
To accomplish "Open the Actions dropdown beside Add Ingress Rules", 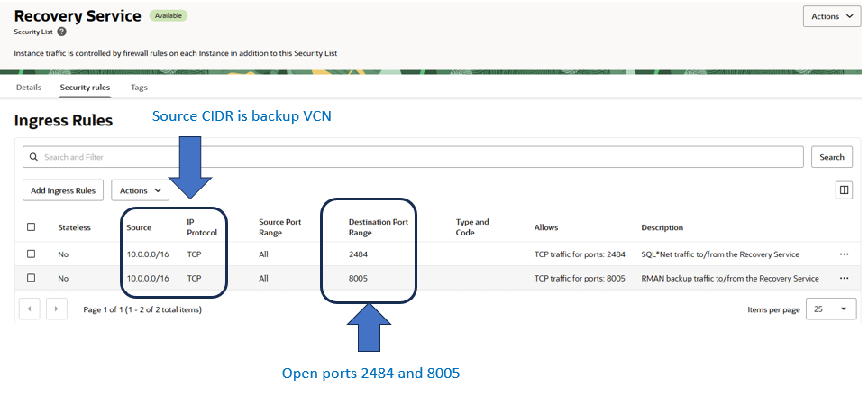I will tap(140, 190).
